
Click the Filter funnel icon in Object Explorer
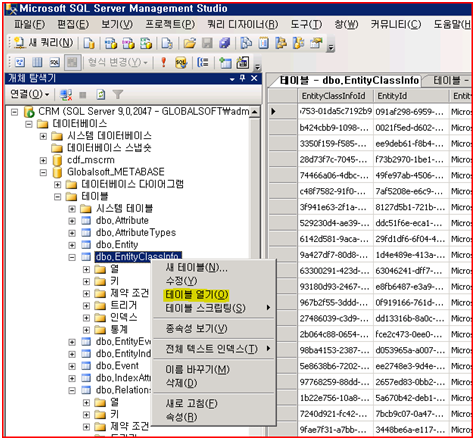pos(118,95)
